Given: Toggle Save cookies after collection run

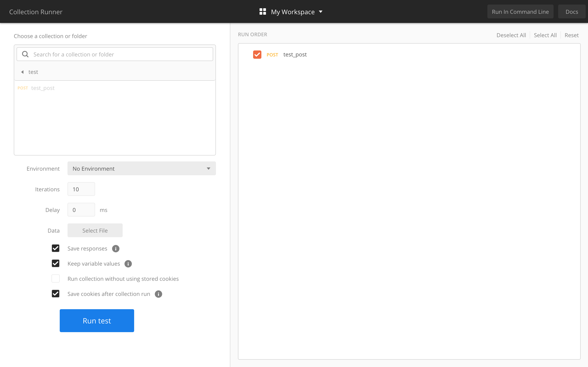Looking at the screenshot, I should pos(56,294).
